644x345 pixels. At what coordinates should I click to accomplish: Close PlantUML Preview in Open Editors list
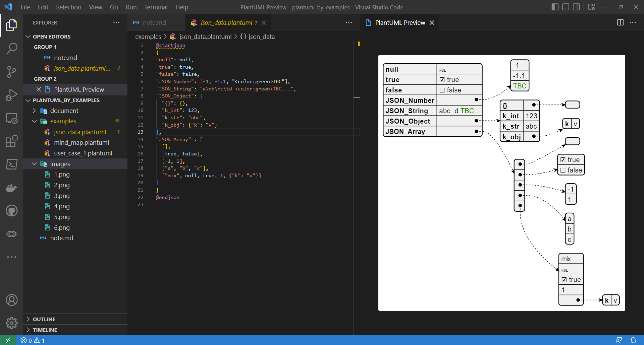pos(39,89)
